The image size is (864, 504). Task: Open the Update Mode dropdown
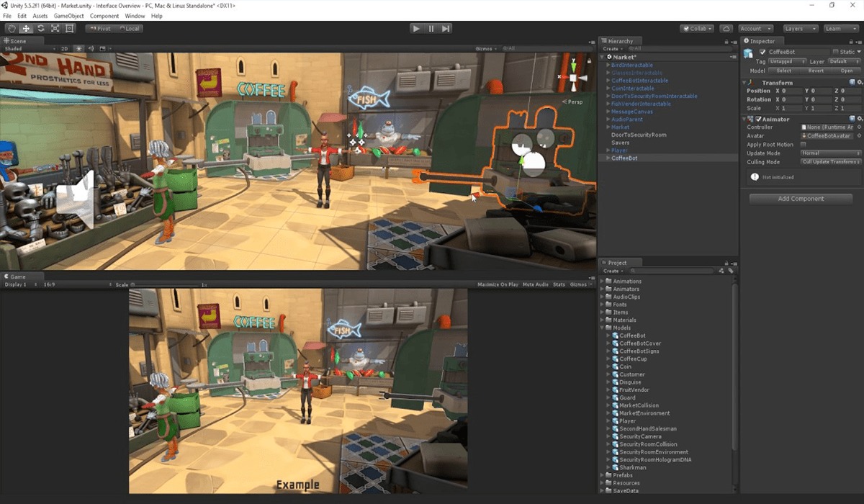coord(832,153)
